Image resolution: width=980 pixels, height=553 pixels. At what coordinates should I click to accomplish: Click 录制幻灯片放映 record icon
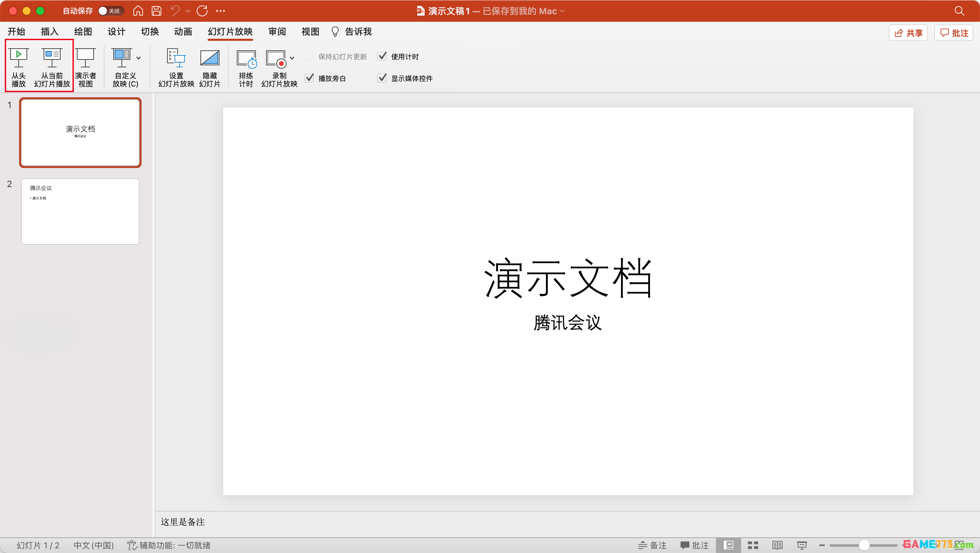point(276,59)
